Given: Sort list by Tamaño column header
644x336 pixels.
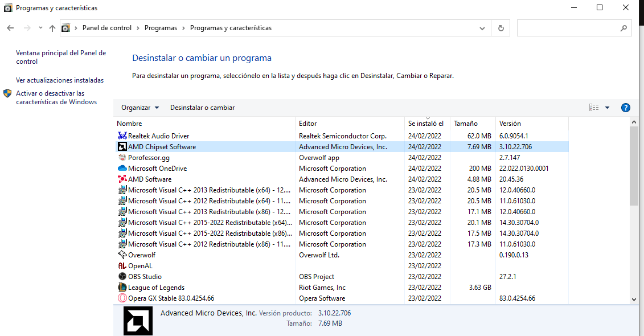Looking at the screenshot, I should coord(473,123).
